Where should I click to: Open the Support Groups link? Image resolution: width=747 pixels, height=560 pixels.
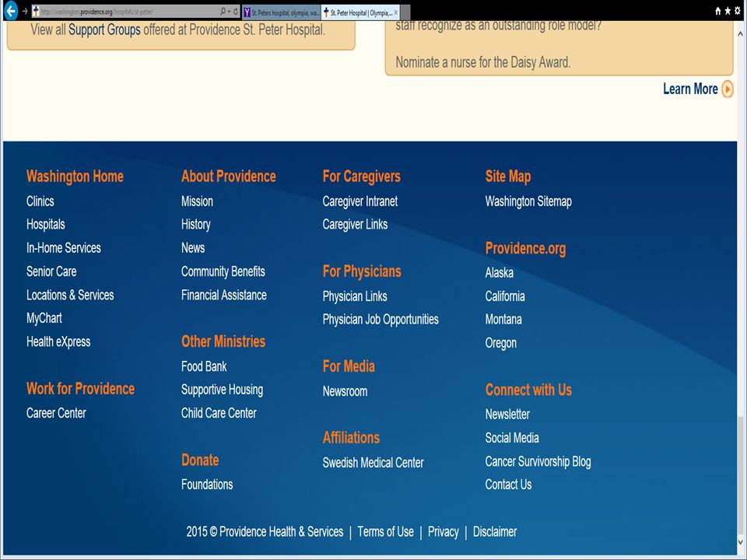104,30
